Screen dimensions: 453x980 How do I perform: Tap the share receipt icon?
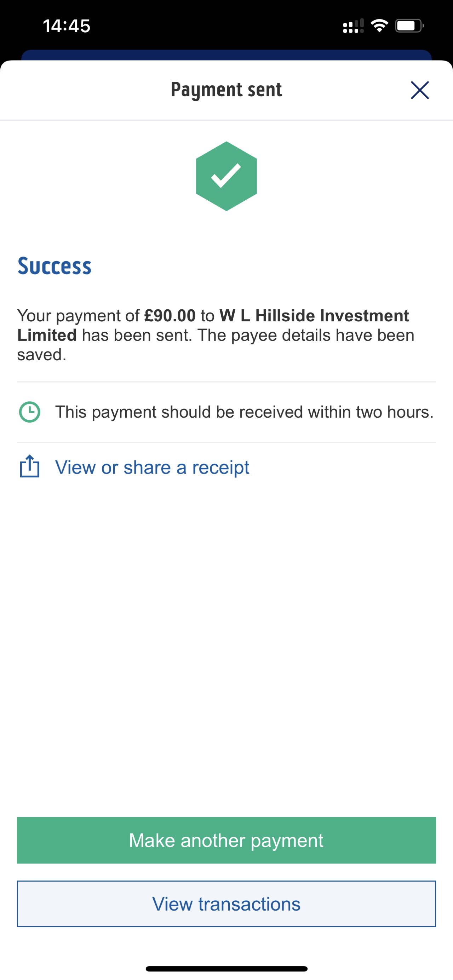click(x=30, y=466)
